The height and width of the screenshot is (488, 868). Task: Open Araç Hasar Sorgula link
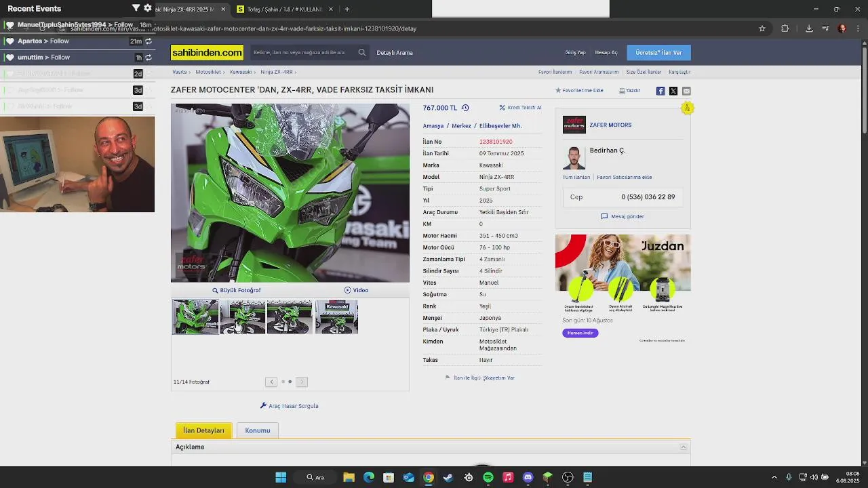click(290, 406)
